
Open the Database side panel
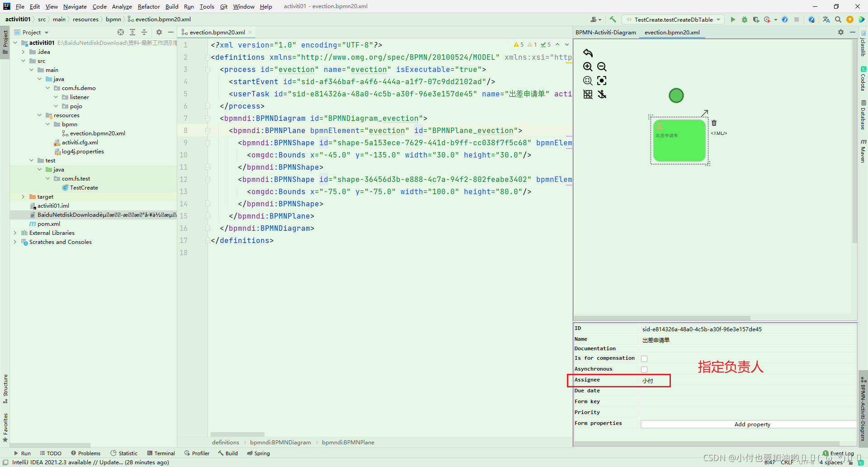(863, 114)
